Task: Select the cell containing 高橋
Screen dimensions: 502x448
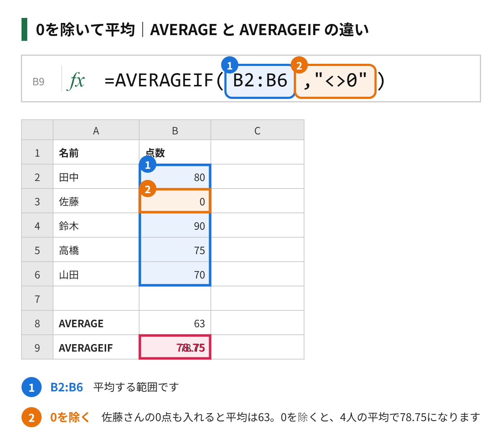Action: [x=96, y=250]
